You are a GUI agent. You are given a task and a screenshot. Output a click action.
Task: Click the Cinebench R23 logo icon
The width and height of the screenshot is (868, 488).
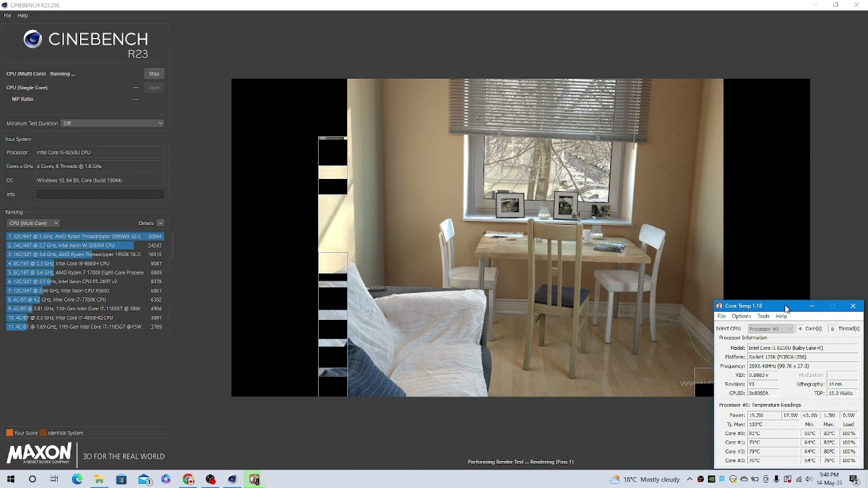point(33,39)
